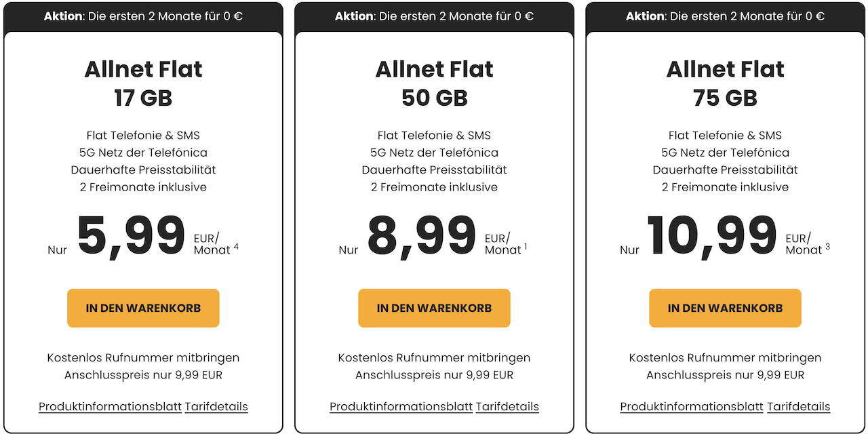Image resolution: width=868 pixels, height=436 pixels.
Task: Select the Allnet Flat 17 GB heading
Action: coord(143,83)
